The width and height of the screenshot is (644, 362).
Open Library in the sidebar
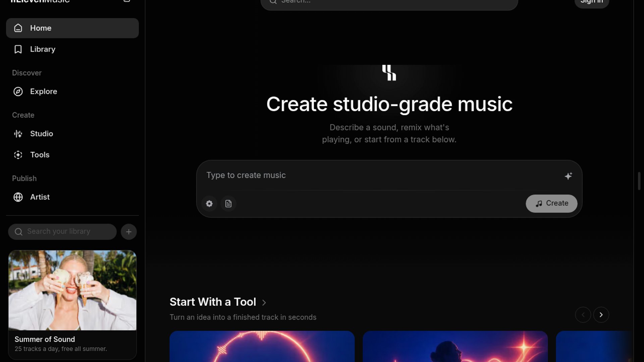[72, 49]
